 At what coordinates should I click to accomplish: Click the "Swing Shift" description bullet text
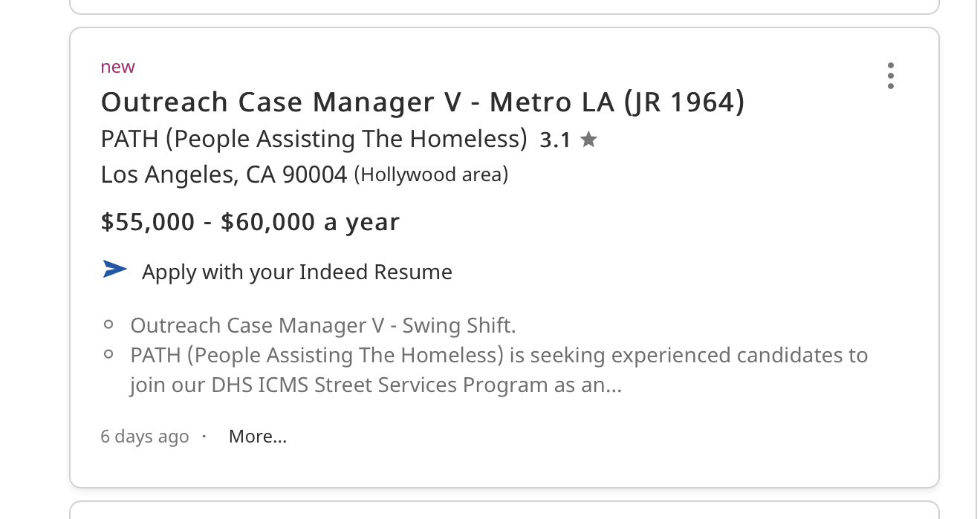point(322,325)
